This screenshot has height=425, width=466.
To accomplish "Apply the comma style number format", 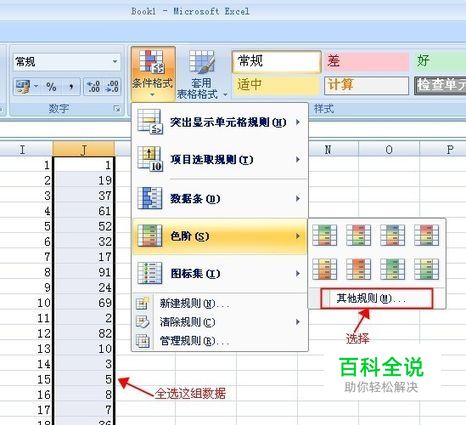I will coord(71,87).
